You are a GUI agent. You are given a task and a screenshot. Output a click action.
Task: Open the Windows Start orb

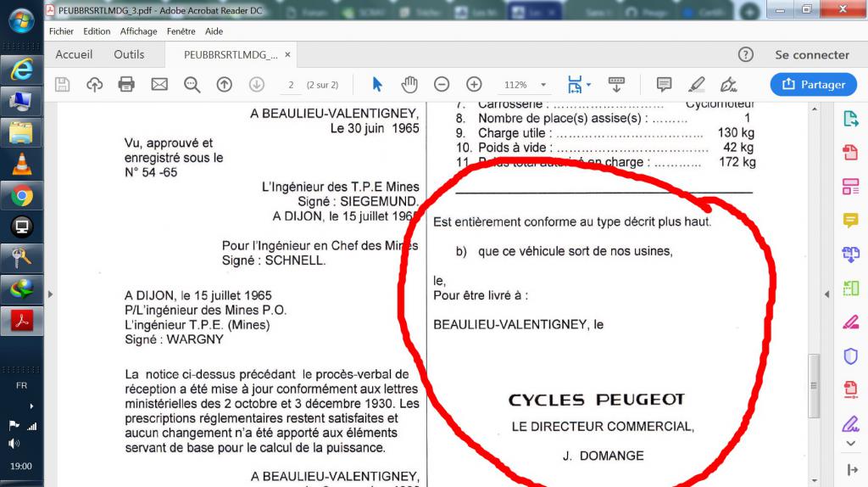(21, 21)
